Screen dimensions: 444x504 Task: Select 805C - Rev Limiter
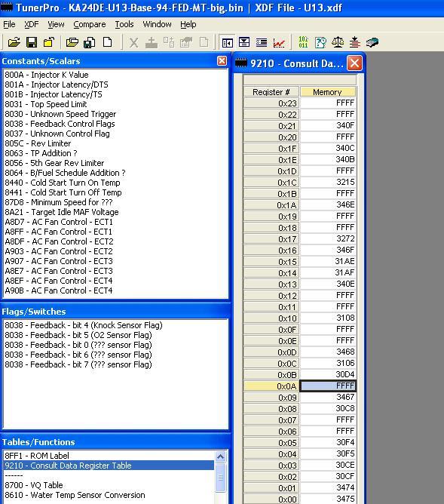click(38, 143)
